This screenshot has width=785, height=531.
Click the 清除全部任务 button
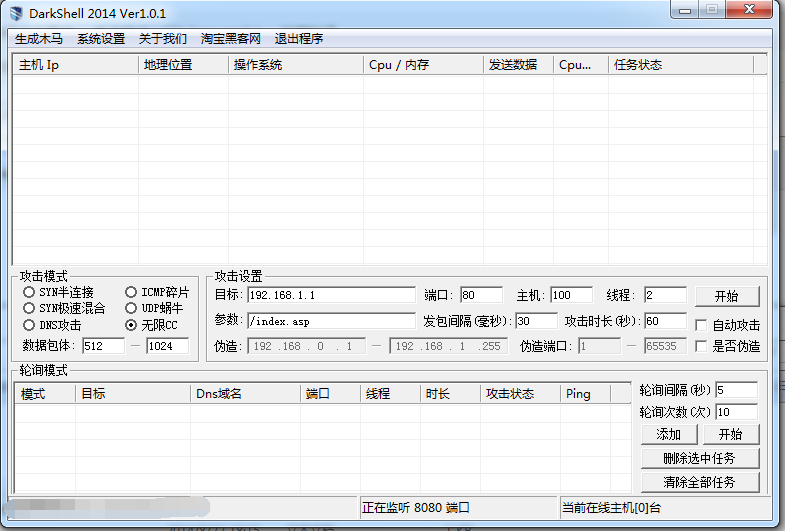[700, 482]
